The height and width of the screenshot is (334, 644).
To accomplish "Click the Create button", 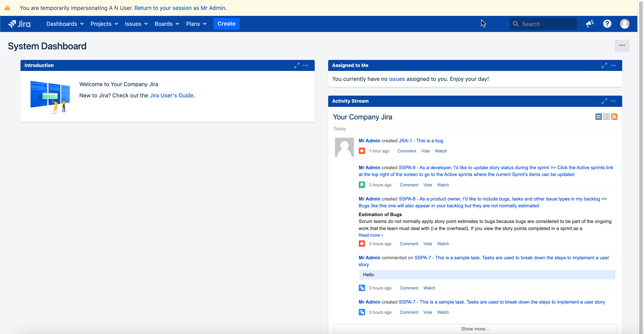I will 226,23.
